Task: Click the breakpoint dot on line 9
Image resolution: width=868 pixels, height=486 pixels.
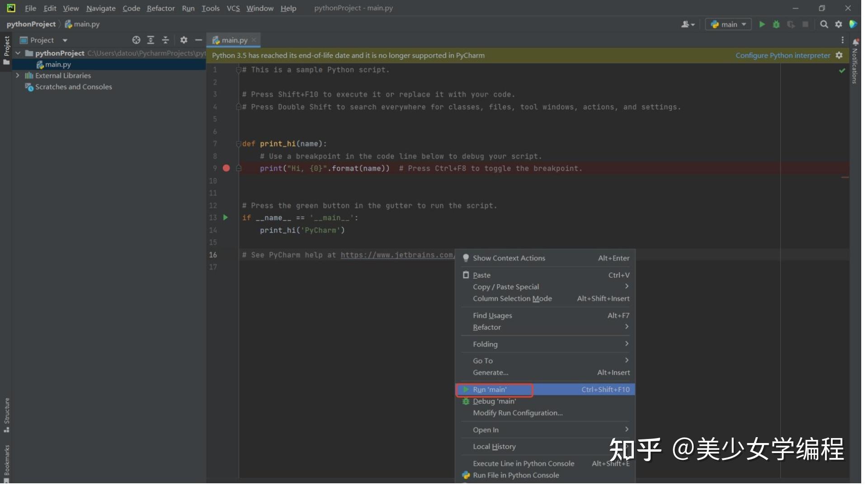Action: click(x=226, y=168)
